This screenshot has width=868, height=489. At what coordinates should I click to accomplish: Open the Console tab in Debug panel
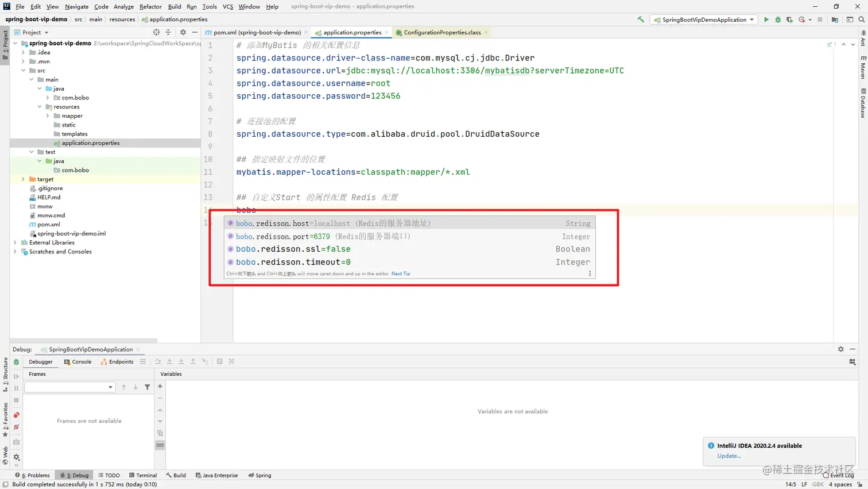click(77, 362)
